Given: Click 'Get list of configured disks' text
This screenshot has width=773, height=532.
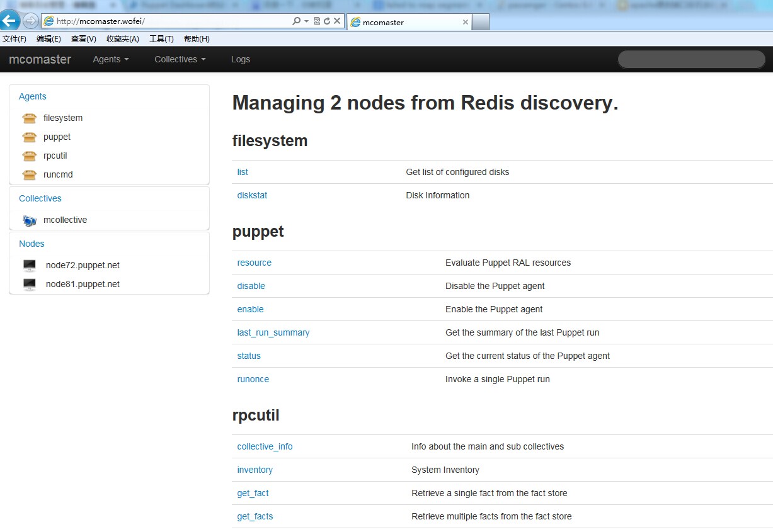Looking at the screenshot, I should click(457, 172).
